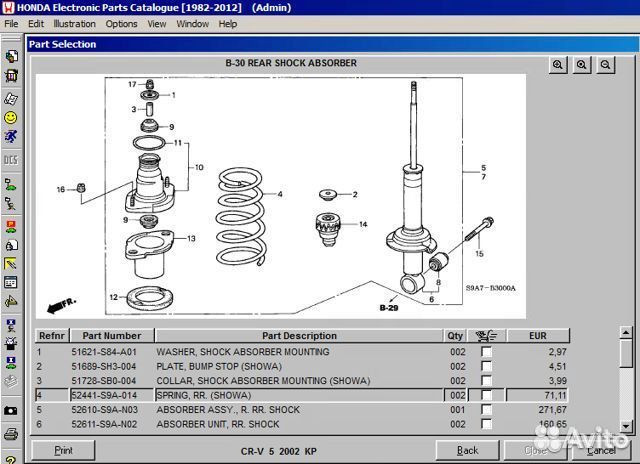Click the zoom out magnifier button

point(605,65)
